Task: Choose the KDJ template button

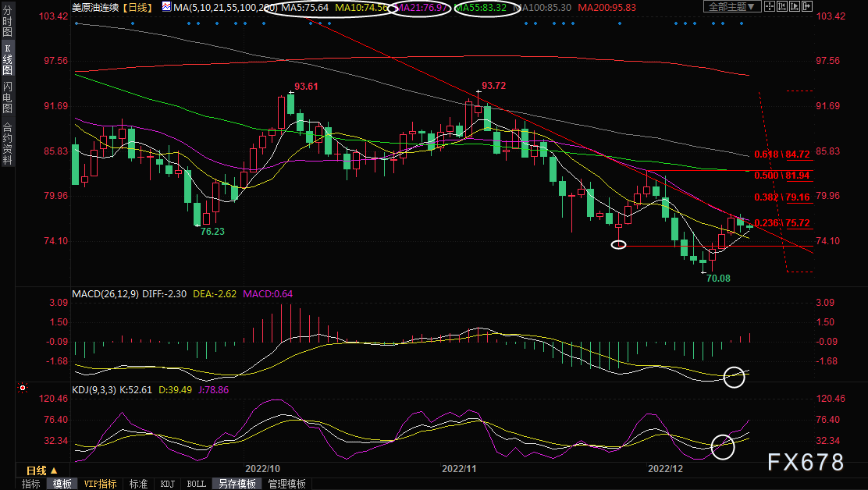Action: [x=168, y=484]
